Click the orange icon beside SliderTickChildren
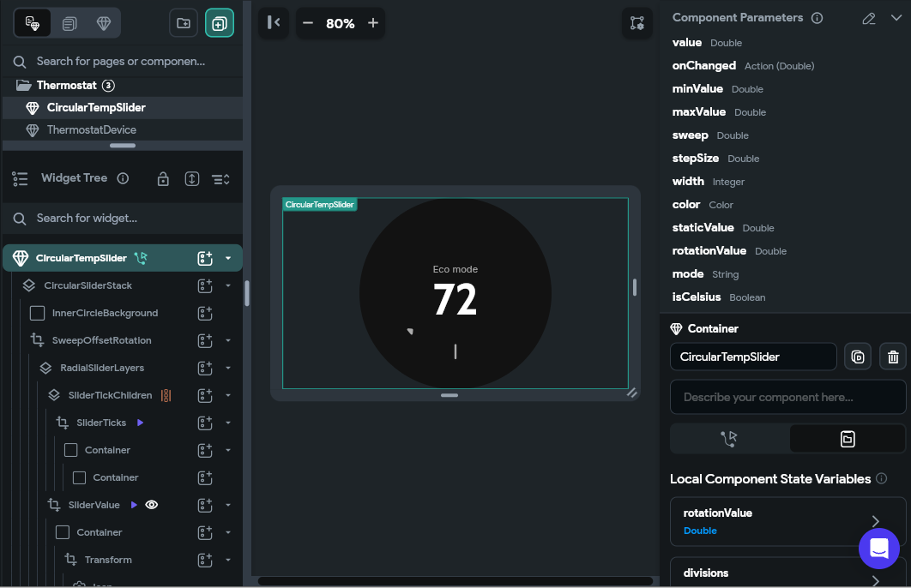This screenshot has height=588, width=911. [x=166, y=395]
